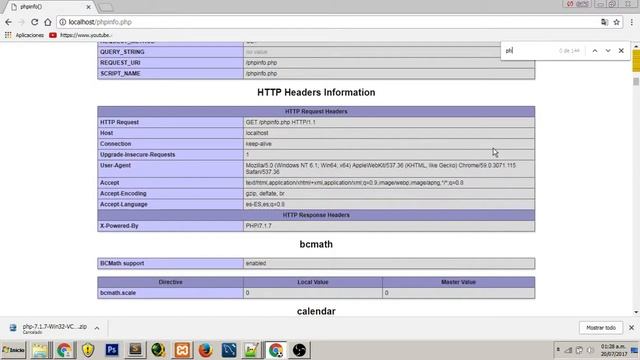Close the find bar
The width and height of the screenshot is (640, 360).
[x=621, y=51]
